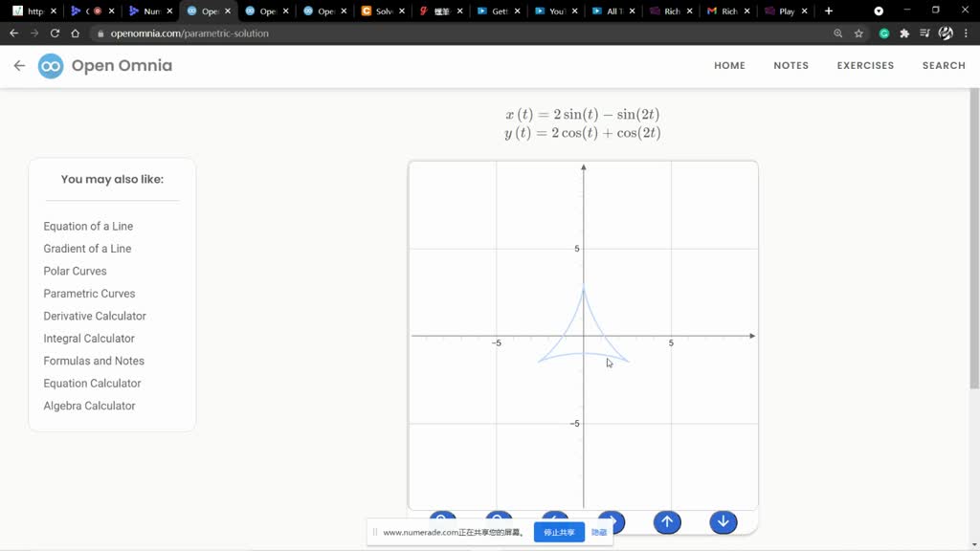The image size is (980, 551).
Task: Switch to the Solver browser tab
Action: pyautogui.click(x=382, y=11)
